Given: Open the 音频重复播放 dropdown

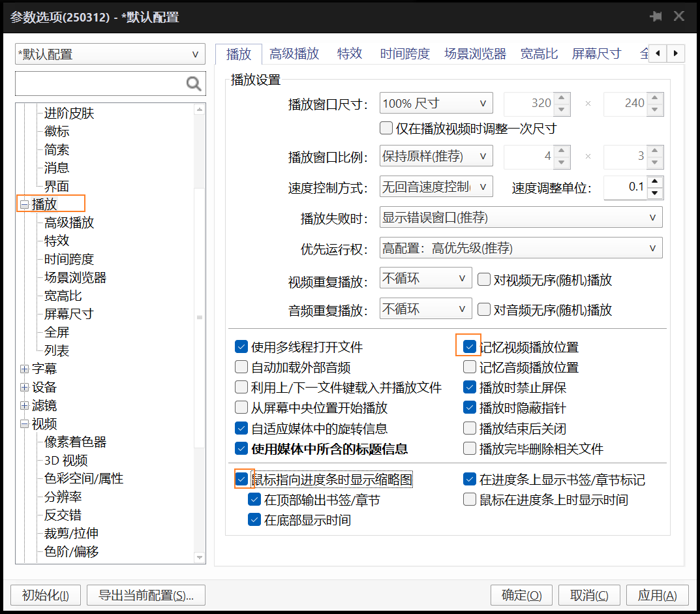Looking at the screenshot, I should click(x=425, y=309).
